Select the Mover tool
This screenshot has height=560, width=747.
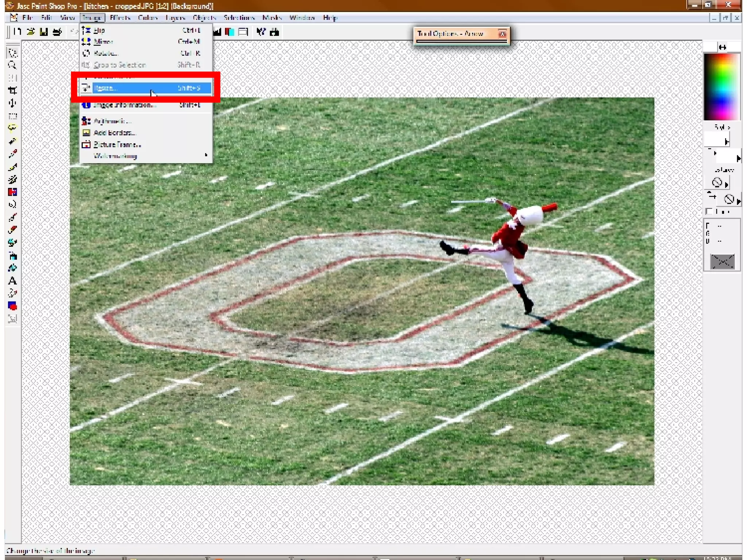[12, 103]
